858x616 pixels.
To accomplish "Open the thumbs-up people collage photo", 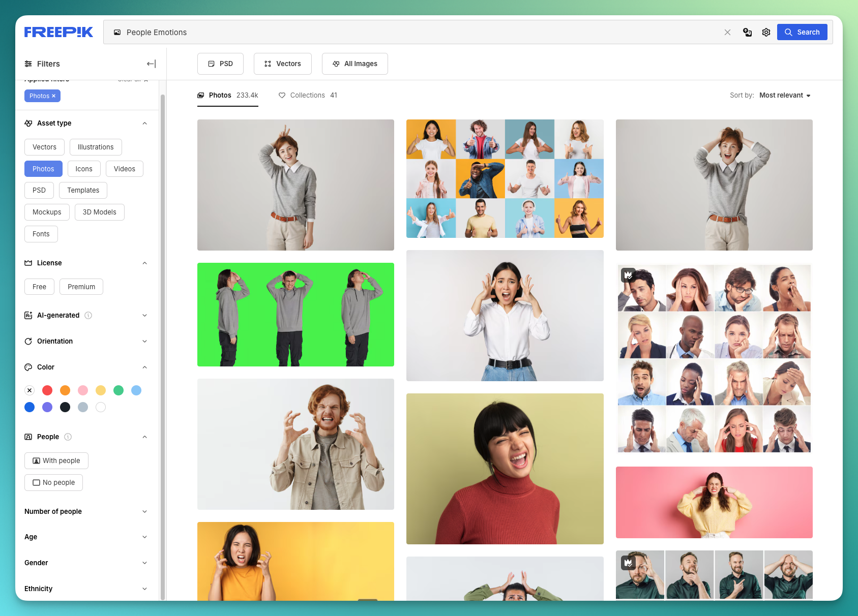I will click(505, 179).
